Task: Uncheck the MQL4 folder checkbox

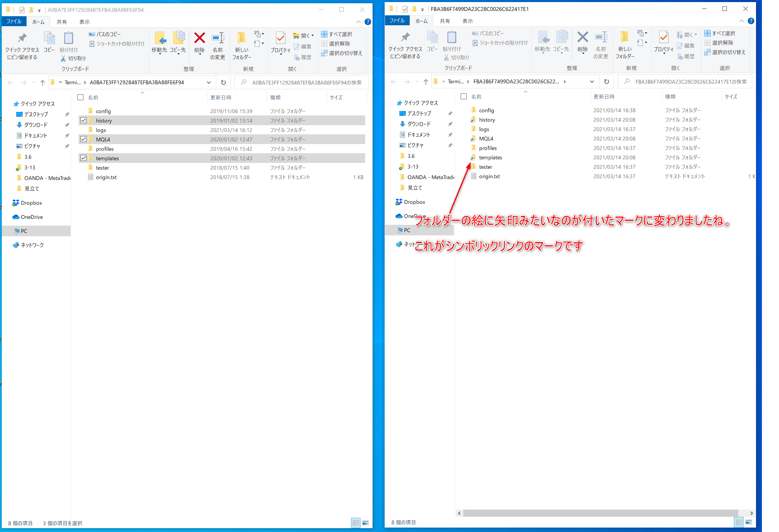Action: click(83, 139)
